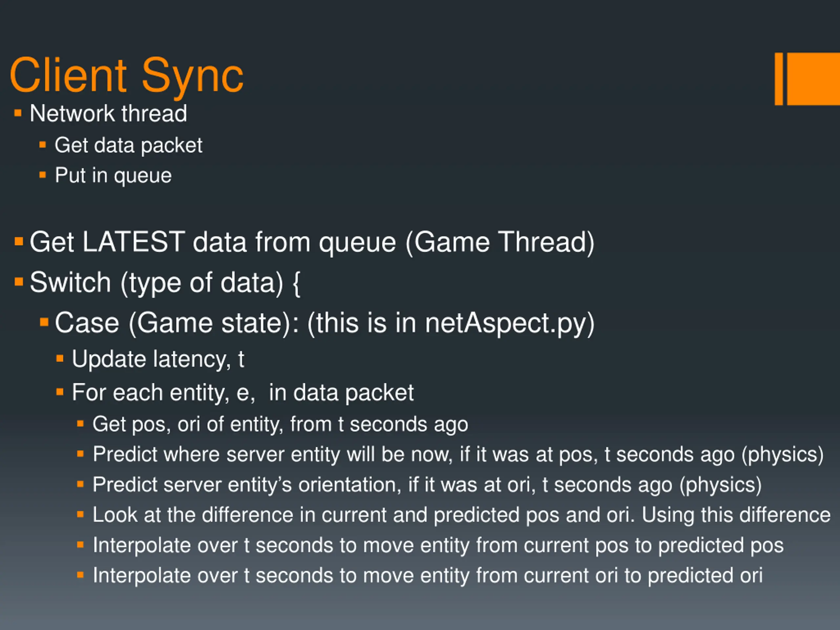Click the "Put in queue" sub-bullet
Screen dimensions: 840x630
[113, 176]
